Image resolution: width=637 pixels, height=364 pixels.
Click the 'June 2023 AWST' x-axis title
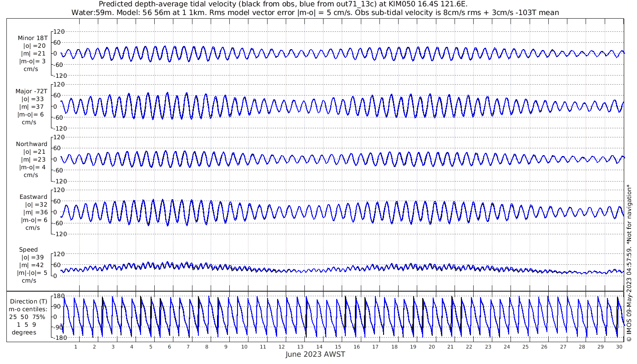(315, 354)
